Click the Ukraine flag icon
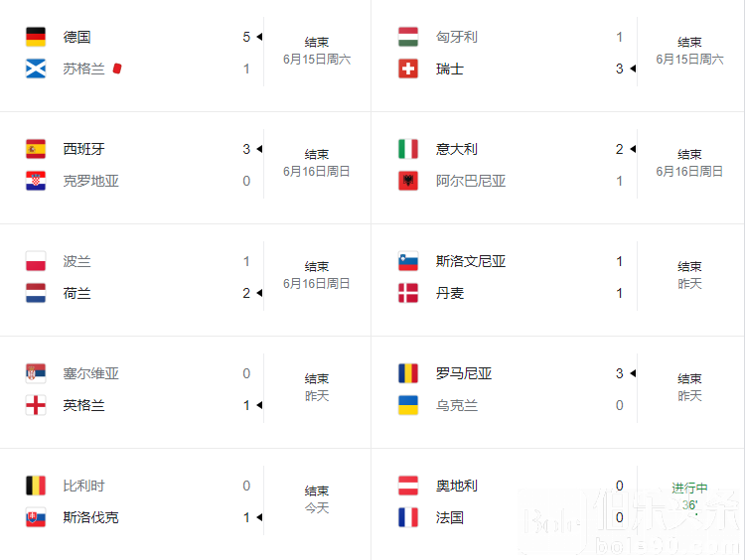The height and width of the screenshot is (560, 745). pos(408,405)
